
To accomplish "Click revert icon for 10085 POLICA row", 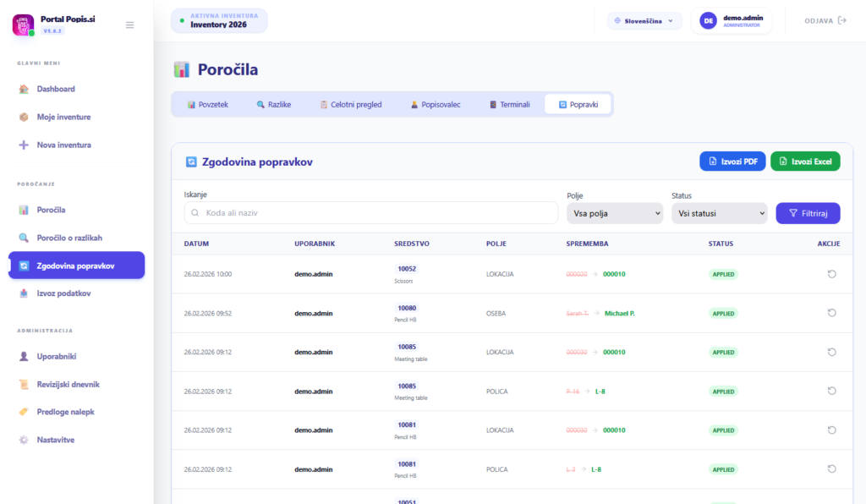I will [831, 391].
